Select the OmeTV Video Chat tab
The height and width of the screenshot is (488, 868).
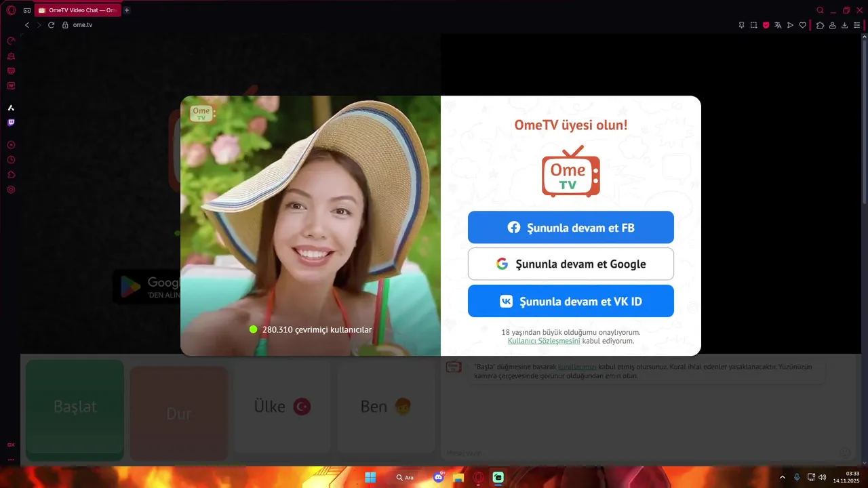click(77, 10)
